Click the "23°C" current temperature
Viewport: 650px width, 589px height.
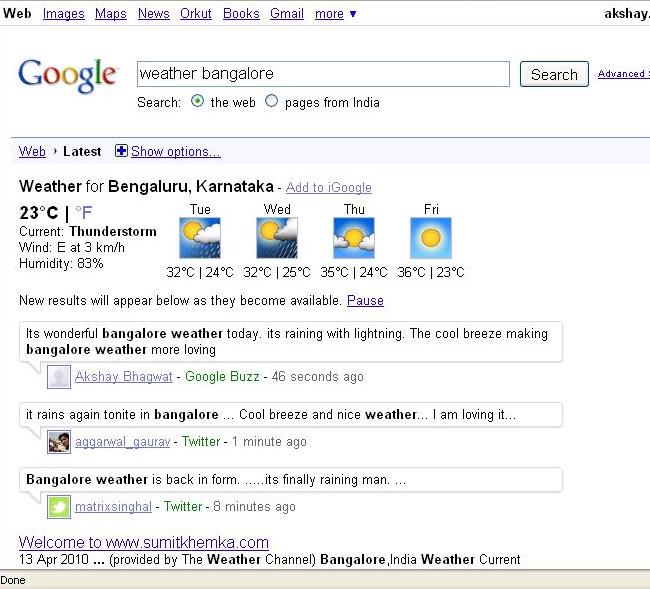[39, 213]
